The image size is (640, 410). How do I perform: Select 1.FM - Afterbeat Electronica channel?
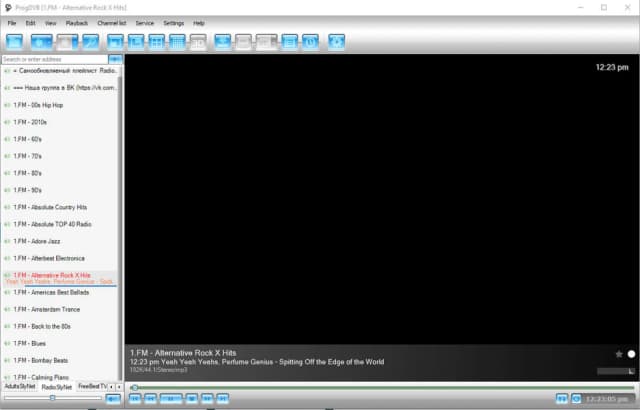60,259
